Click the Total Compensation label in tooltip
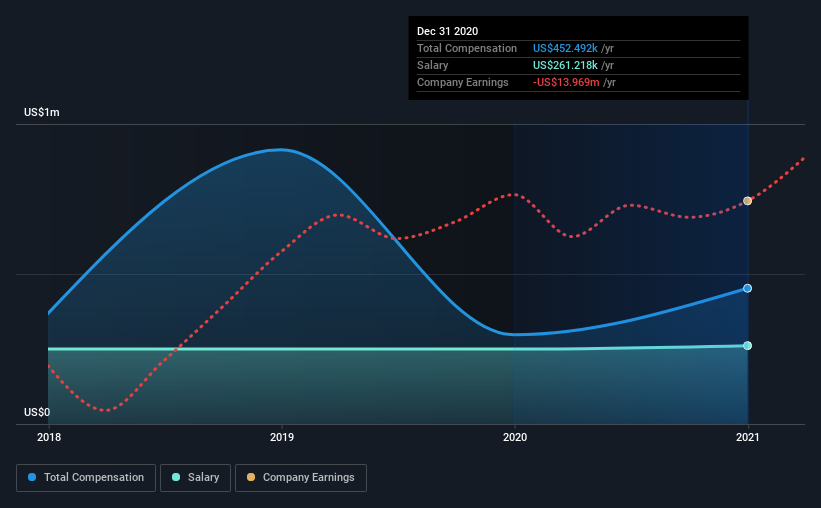The width and height of the screenshot is (821, 508). click(x=467, y=48)
